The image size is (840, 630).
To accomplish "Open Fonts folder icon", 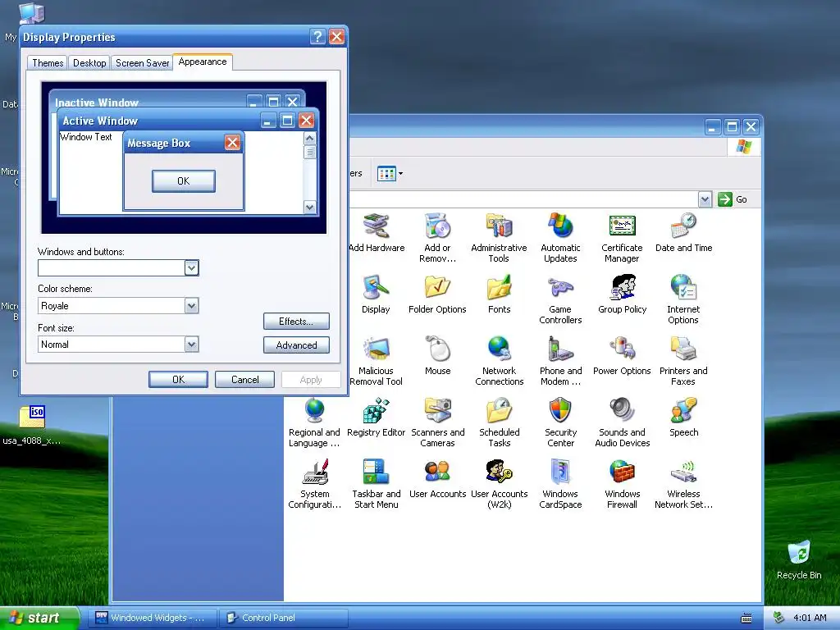I will (499, 294).
